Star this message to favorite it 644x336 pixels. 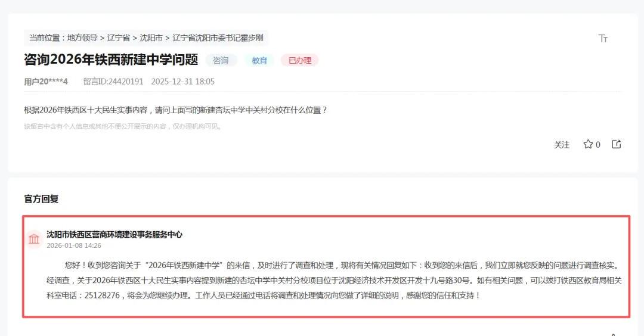tap(588, 144)
